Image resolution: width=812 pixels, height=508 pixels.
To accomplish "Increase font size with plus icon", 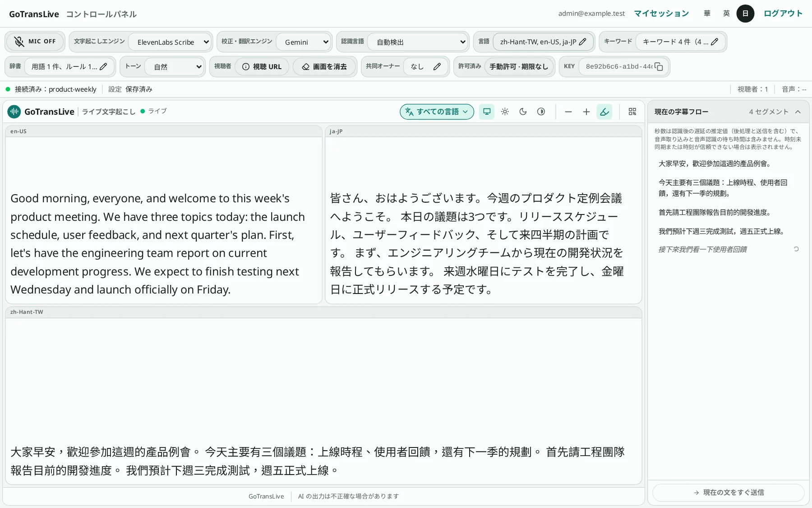I will [x=586, y=112].
